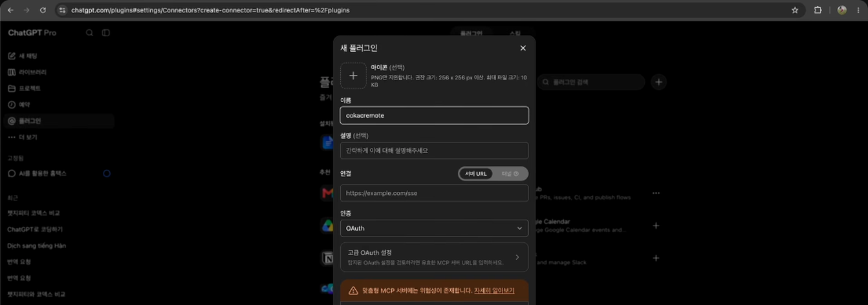
Task: Select the 서버 URL connection toggle
Action: [x=476, y=174]
